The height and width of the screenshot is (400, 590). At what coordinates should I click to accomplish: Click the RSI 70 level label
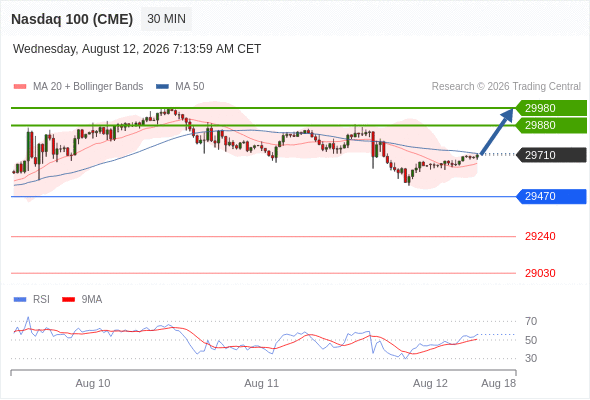tap(531, 321)
